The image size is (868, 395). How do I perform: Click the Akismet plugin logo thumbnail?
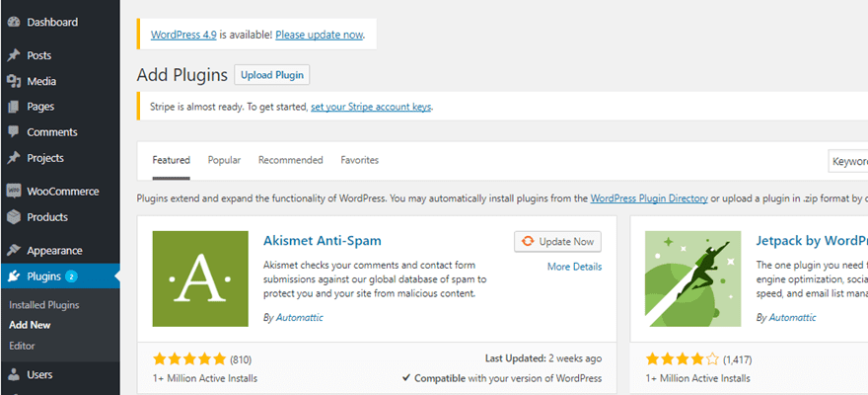tap(200, 278)
